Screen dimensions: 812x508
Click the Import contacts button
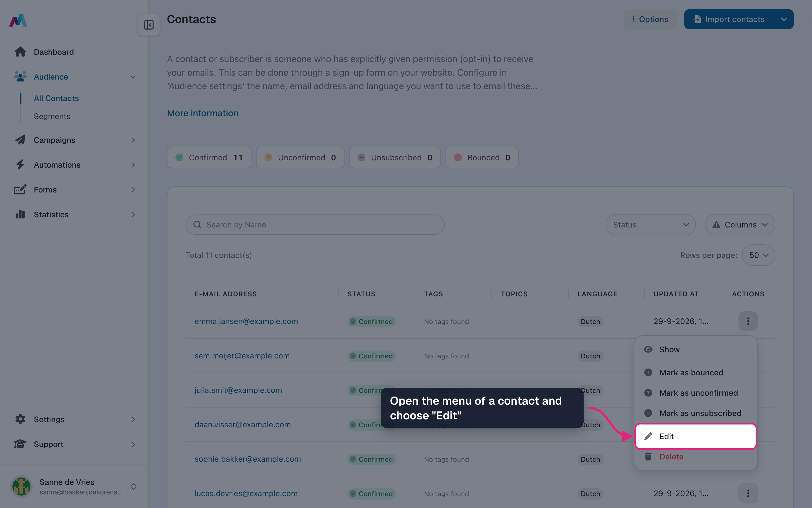(x=729, y=19)
